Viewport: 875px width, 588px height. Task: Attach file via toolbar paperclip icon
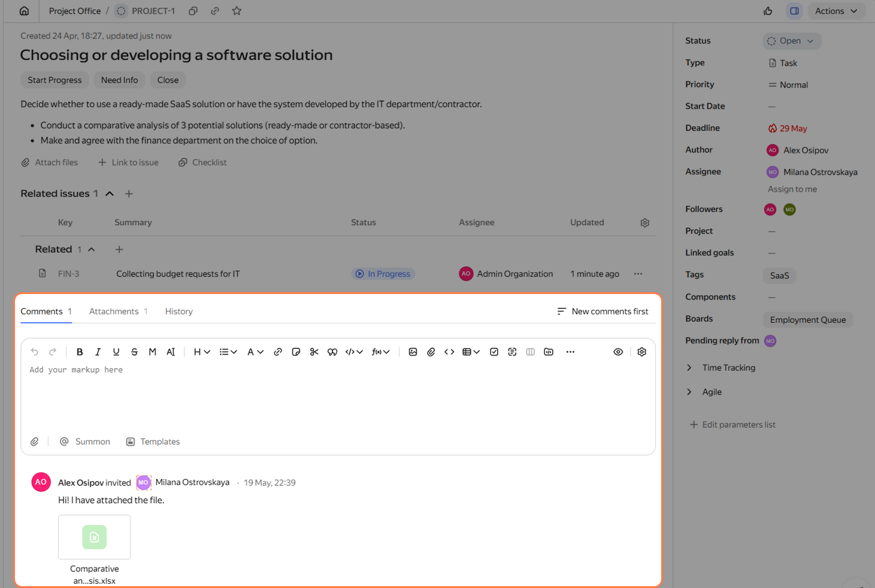click(431, 352)
